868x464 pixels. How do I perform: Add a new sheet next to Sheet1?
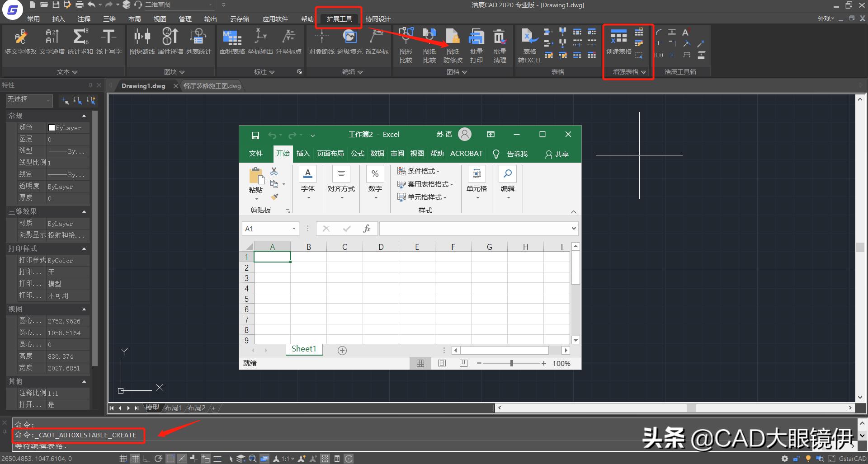tap(342, 350)
